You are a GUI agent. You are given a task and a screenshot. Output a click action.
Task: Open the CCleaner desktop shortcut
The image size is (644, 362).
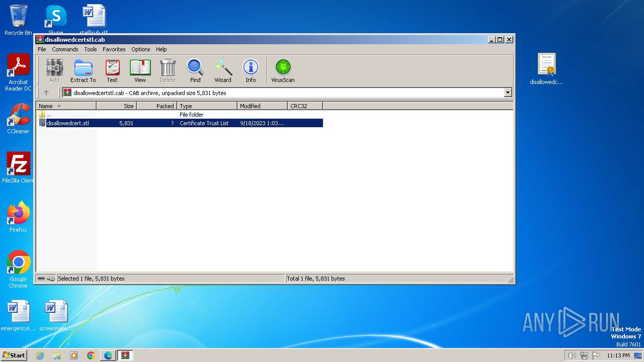click(18, 119)
